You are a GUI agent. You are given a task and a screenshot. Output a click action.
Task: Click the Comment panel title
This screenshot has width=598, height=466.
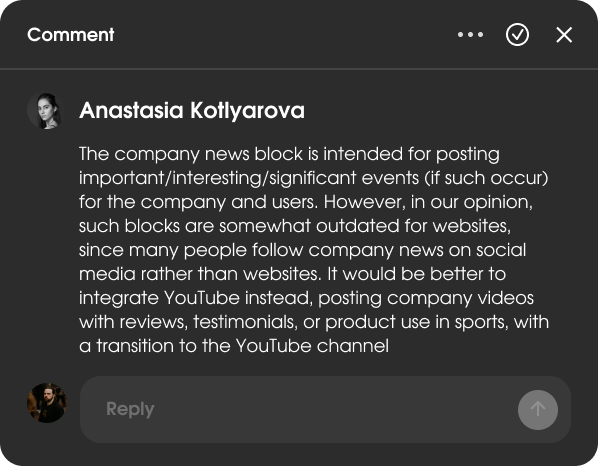(71, 35)
